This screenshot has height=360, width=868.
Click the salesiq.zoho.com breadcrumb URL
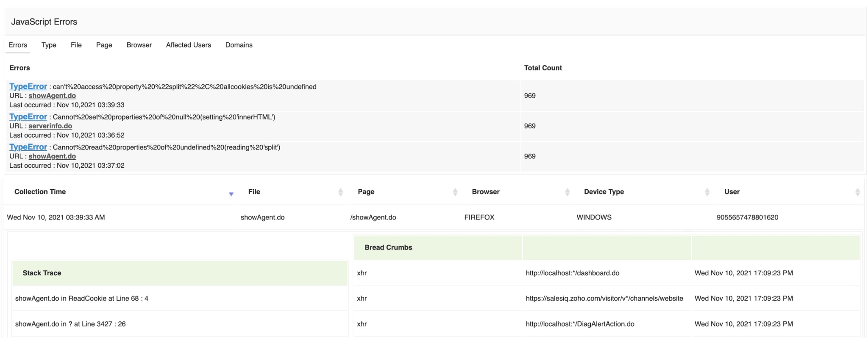pos(604,298)
